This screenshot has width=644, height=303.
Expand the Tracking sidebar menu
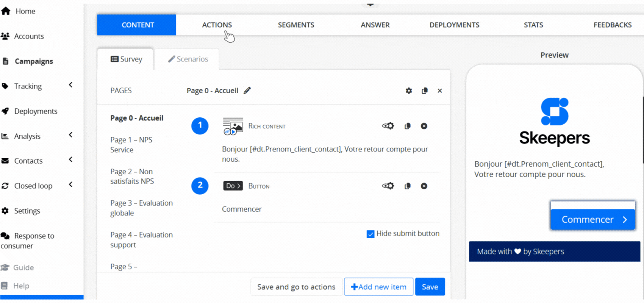tap(70, 85)
